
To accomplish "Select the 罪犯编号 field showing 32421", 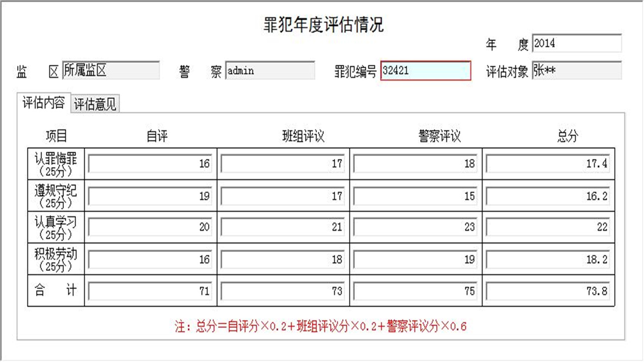I will coord(425,70).
